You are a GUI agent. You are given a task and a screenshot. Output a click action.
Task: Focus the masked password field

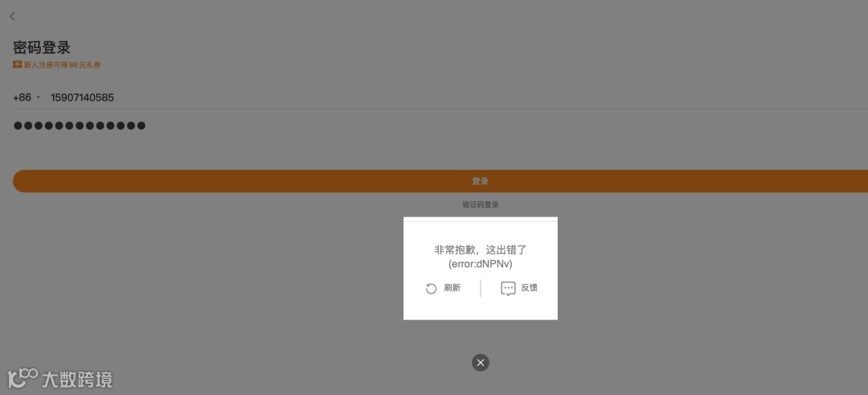(440, 125)
